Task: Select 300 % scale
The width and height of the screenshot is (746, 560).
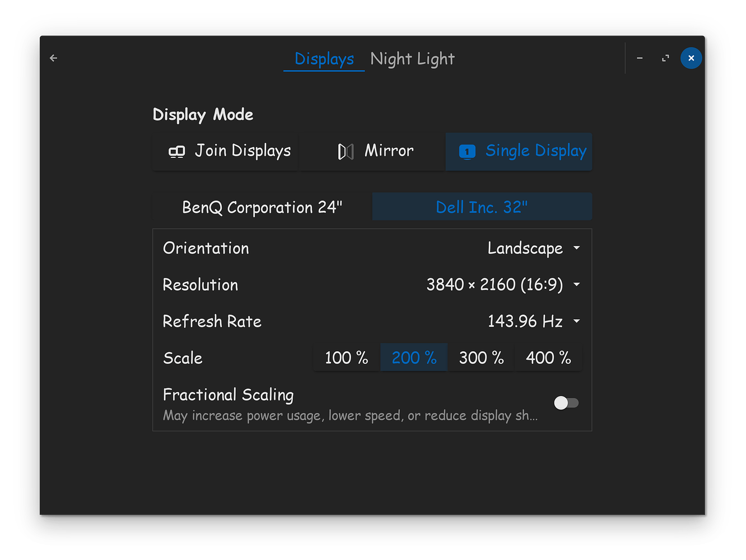Action: point(481,357)
